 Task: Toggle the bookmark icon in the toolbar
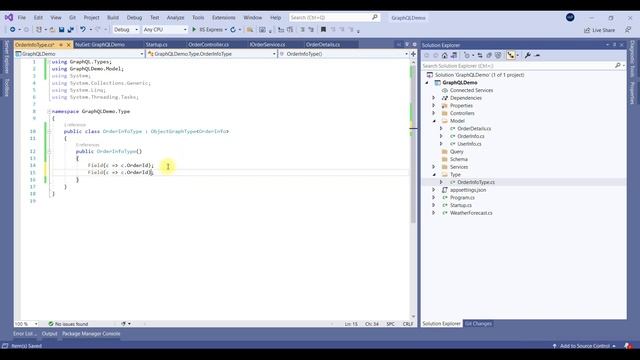(323, 30)
